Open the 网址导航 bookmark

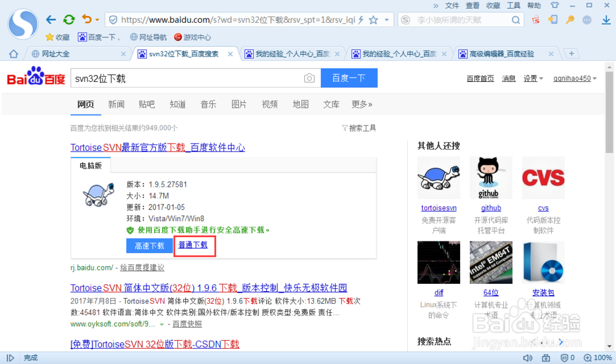pos(148,38)
